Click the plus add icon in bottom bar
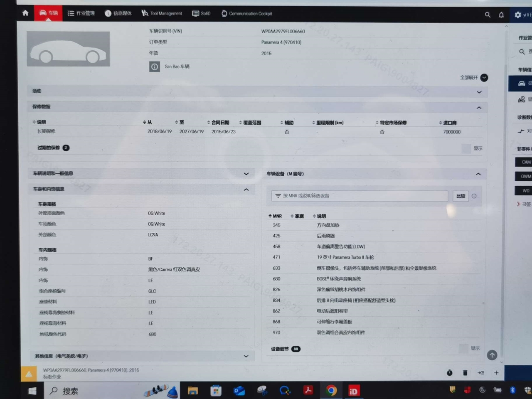The image size is (532, 399). point(496,373)
